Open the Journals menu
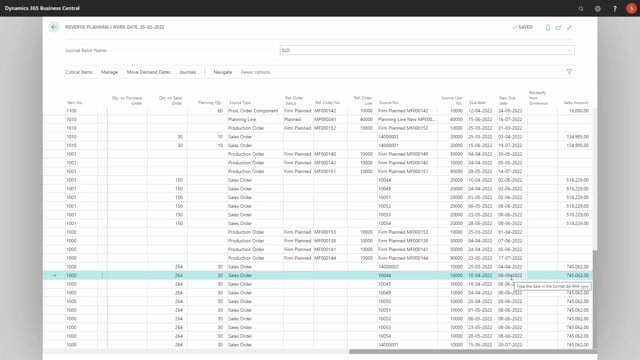Screen dimensions: 640x360 coord(188,72)
